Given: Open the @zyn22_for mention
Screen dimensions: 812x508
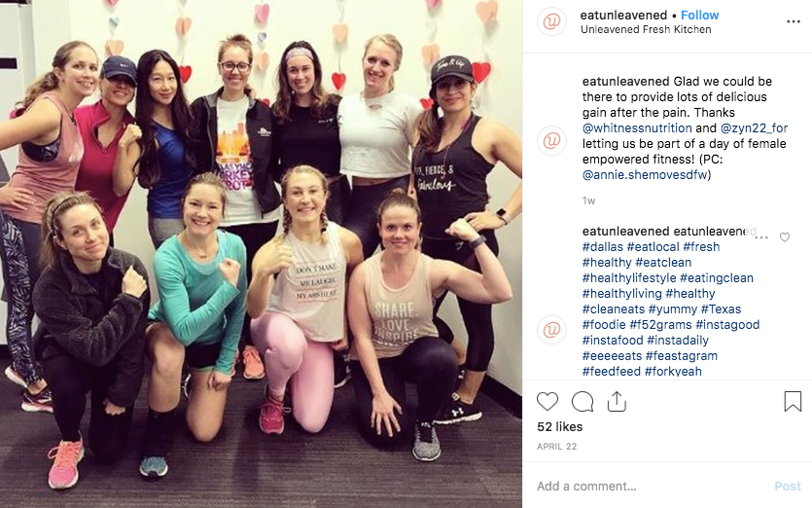Looking at the screenshot, I should [x=754, y=128].
